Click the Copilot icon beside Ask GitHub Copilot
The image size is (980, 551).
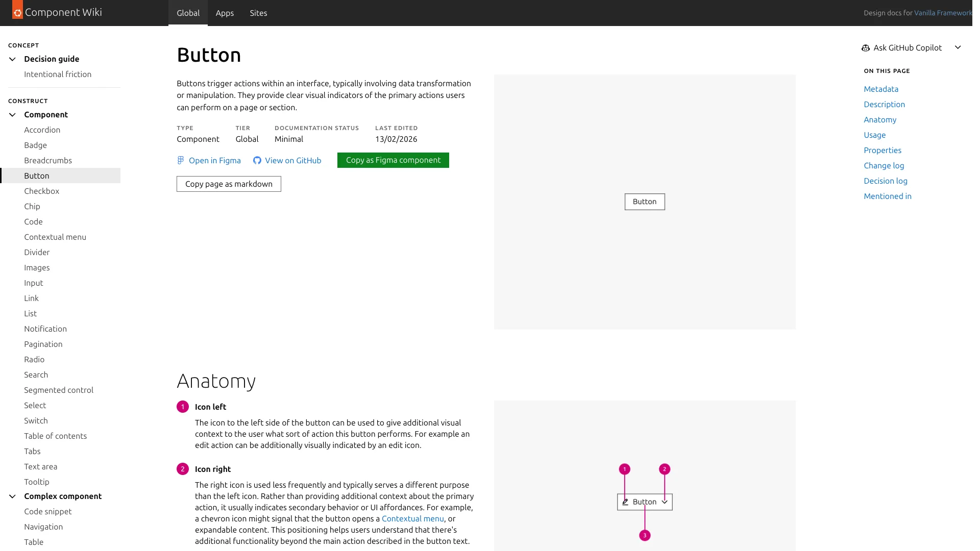866,48
